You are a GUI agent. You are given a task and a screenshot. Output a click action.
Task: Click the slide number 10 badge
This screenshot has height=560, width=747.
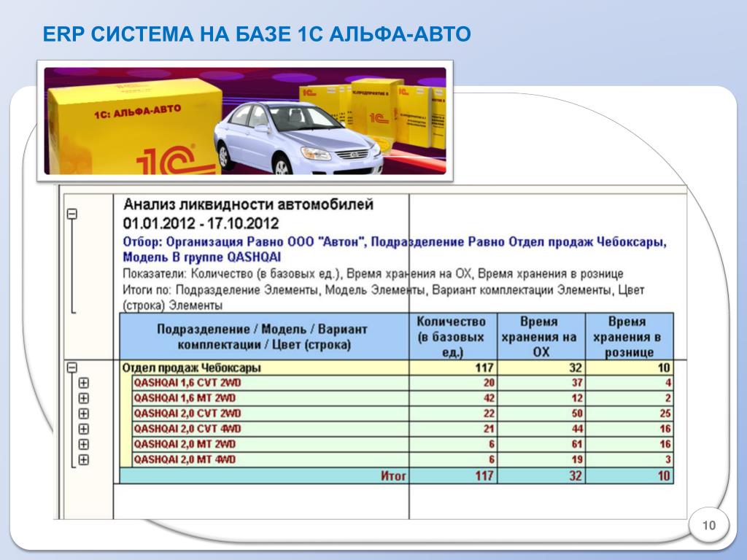pos(709,525)
